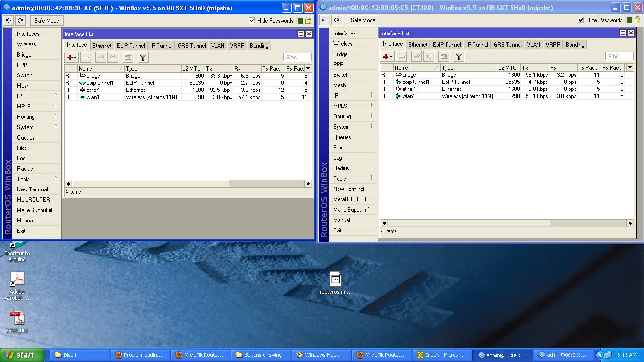Viewport: 644px width, 362px height.
Task: Click the padlock icon in CT400 window
Action: (x=637, y=20)
